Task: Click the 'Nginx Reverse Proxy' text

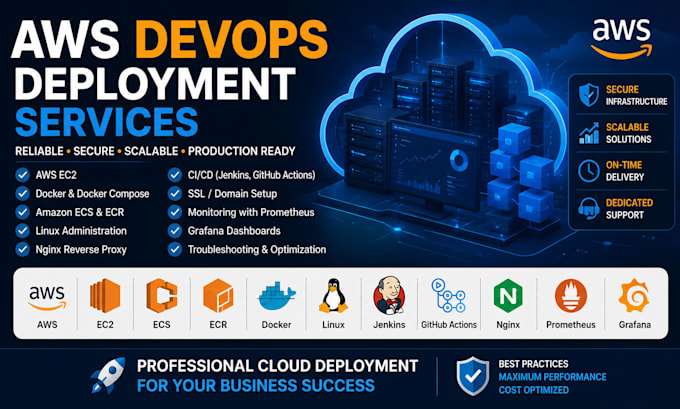Action: click(81, 250)
